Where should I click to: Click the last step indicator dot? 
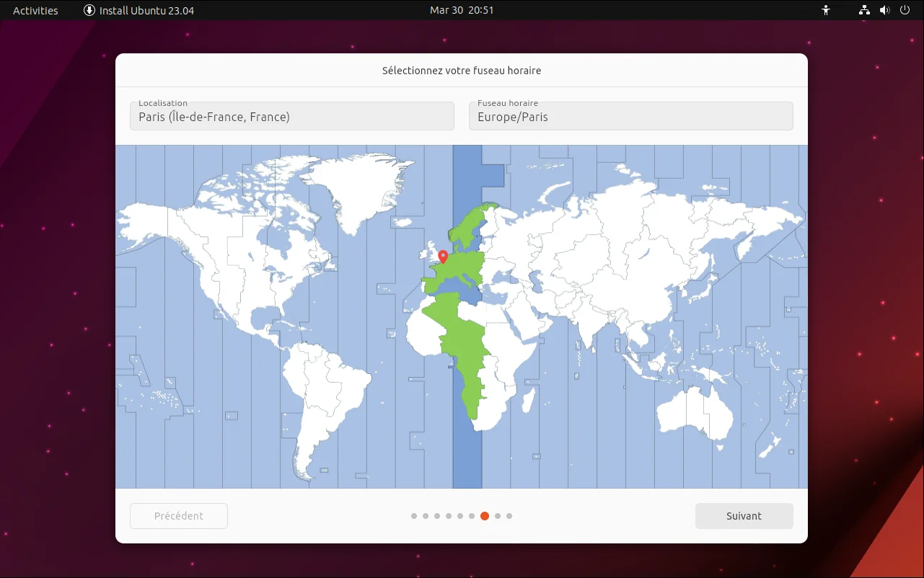click(x=509, y=516)
